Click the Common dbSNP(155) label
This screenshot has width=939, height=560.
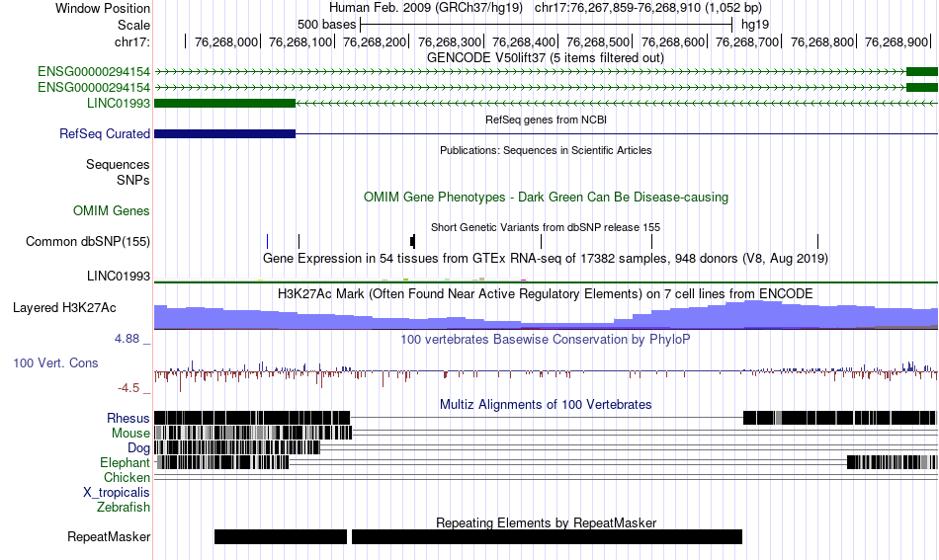coord(87,242)
